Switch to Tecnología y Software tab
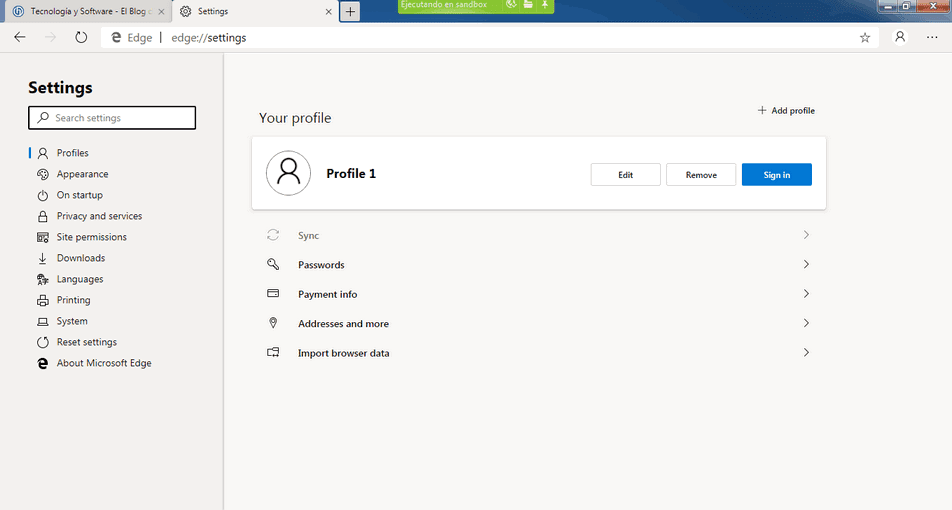The width and height of the screenshot is (952, 510). point(88,12)
